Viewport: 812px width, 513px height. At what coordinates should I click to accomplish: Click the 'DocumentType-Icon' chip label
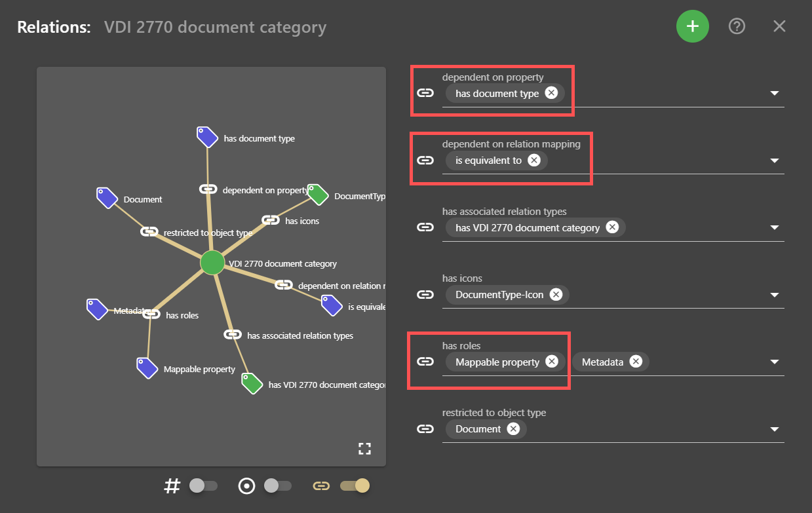click(499, 294)
